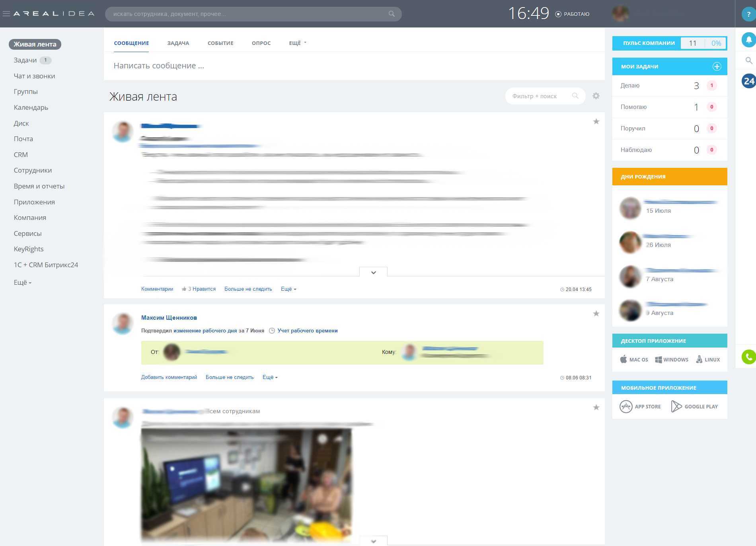Image resolution: width=756 pixels, height=546 pixels.
Task: Click the Фильтр + поиск field
Action: 539,96
